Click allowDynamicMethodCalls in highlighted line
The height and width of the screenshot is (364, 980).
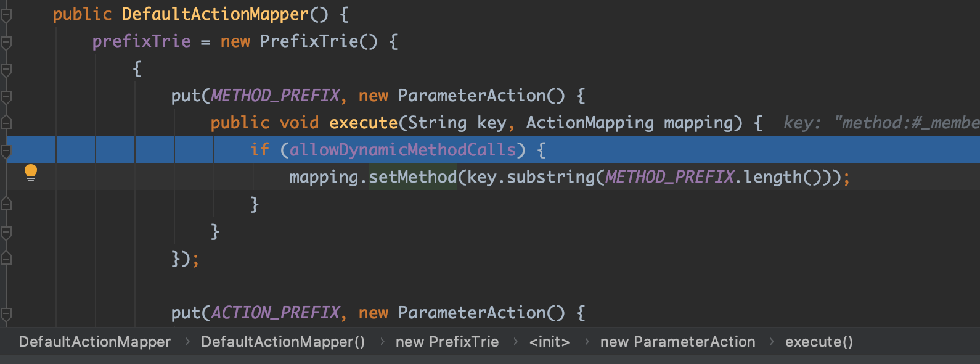[402, 150]
